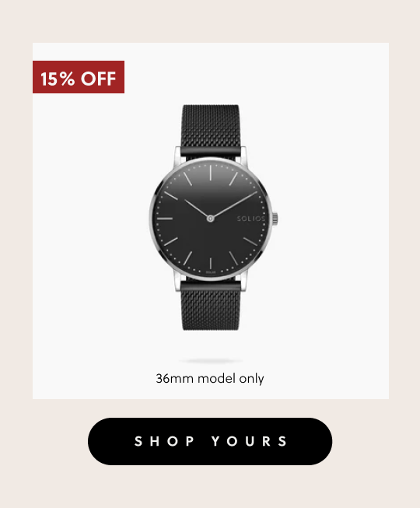Click the word YOURS in the button
The height and width of the screenshot is (508, 420).
pyautogui.click(x=250, y=441)
